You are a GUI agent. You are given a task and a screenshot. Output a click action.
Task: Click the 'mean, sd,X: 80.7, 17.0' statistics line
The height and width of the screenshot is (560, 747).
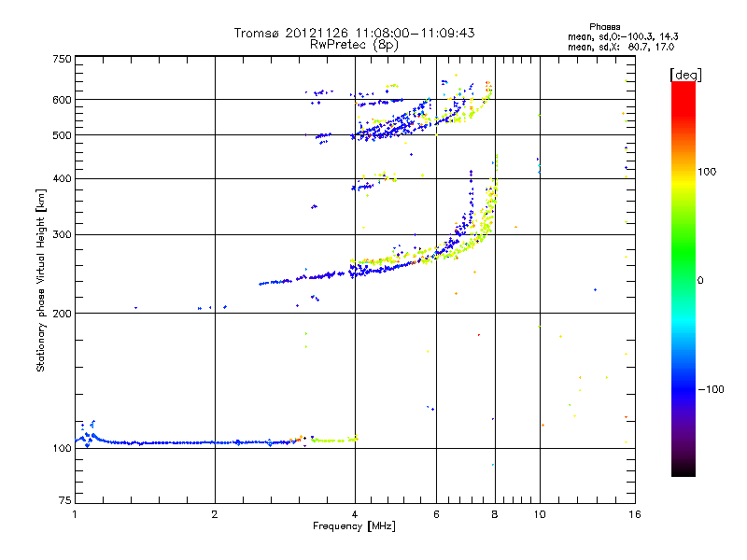(621, 48)
